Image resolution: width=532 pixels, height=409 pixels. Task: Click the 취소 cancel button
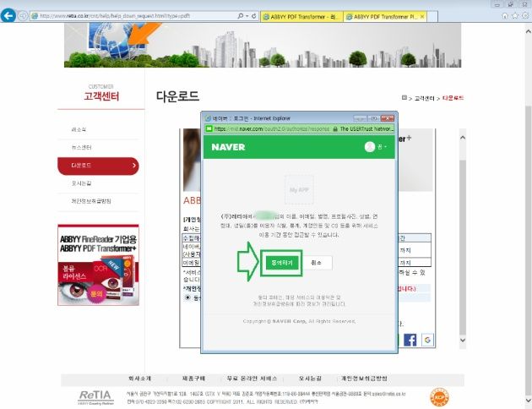click(316, 263)
